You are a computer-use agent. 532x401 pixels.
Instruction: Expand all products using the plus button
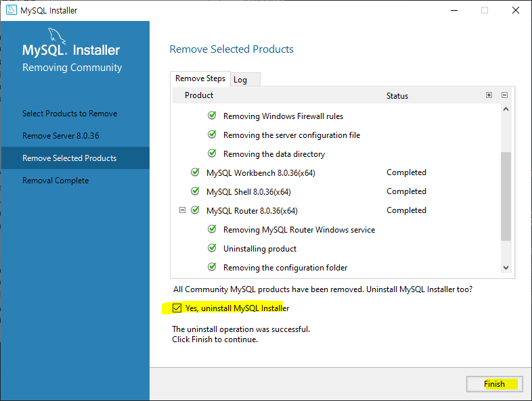click(489, 95)
